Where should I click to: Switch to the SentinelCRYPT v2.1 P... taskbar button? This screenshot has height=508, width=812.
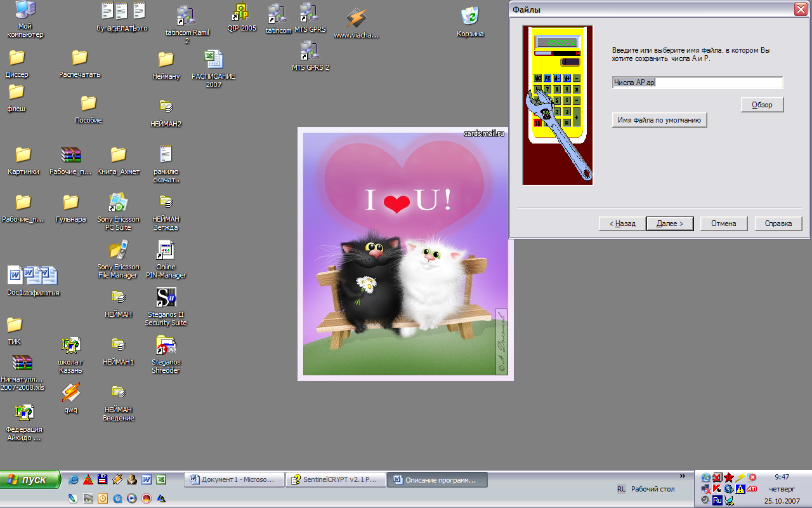pyautogui.click(x=336, y=480)
